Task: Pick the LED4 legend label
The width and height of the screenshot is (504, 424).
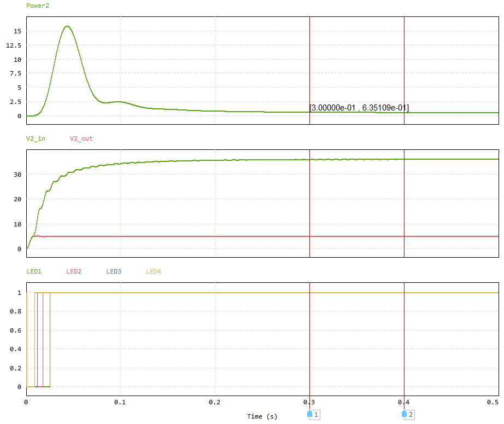Action: click(154, 271)
